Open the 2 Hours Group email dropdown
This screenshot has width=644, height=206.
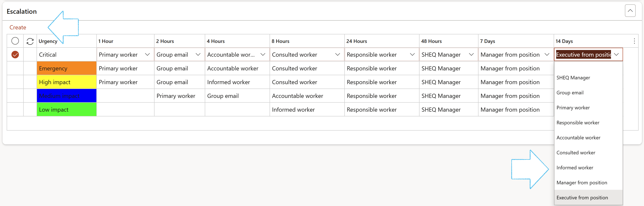coord(198,55)
